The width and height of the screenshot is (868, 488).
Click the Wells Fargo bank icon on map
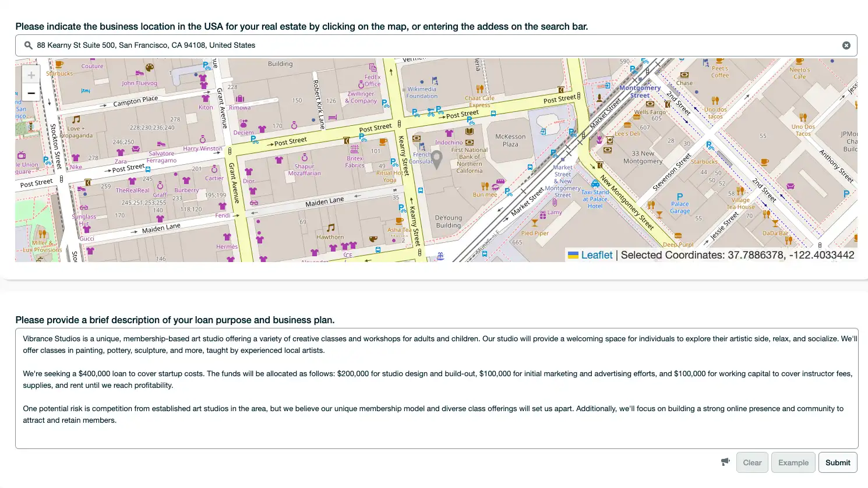(650, 104)
